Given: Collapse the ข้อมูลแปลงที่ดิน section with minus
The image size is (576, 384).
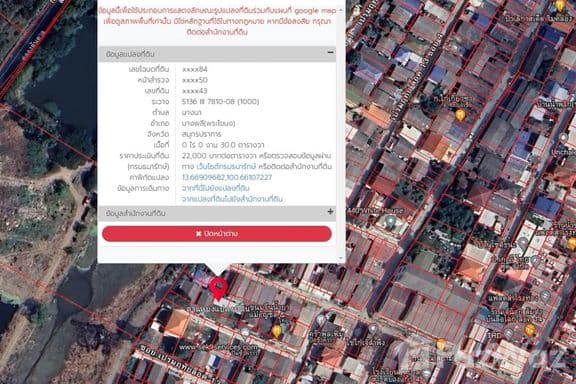Looking at the screenshot, I should click(330, 53).
